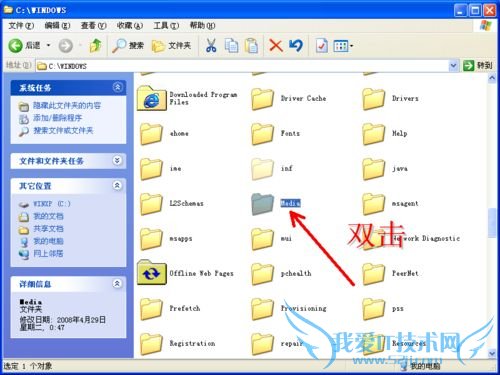Select the Registration folder icon

tap(151, 344)
